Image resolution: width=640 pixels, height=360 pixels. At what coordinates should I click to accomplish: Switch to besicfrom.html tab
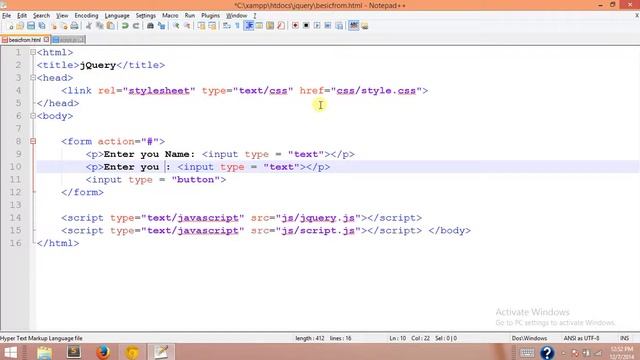[24, 40]
